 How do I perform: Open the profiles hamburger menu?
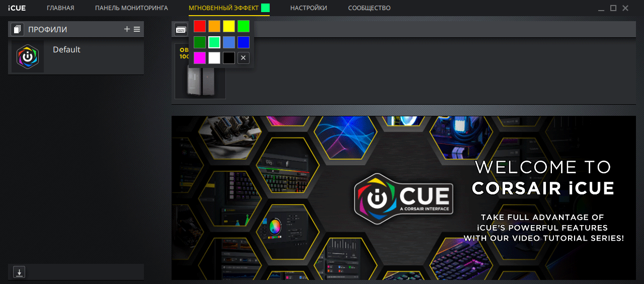click(x=137, y=29)
